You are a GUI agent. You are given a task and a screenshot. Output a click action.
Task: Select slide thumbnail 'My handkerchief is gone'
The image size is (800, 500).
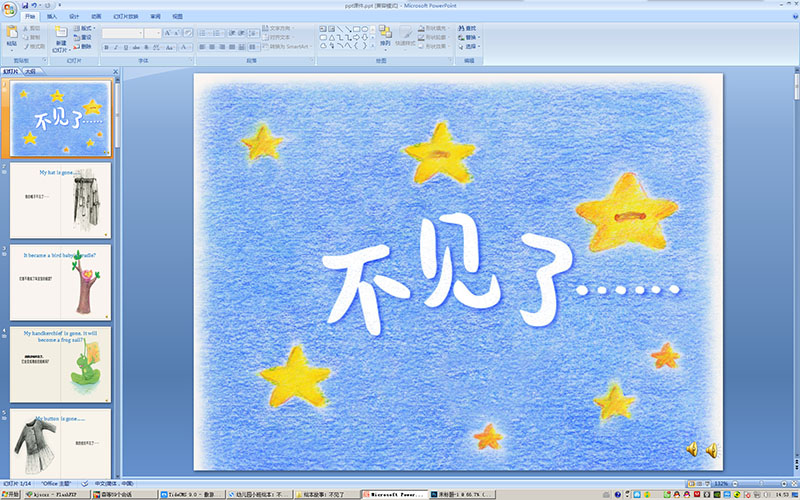tap(60, 365)
